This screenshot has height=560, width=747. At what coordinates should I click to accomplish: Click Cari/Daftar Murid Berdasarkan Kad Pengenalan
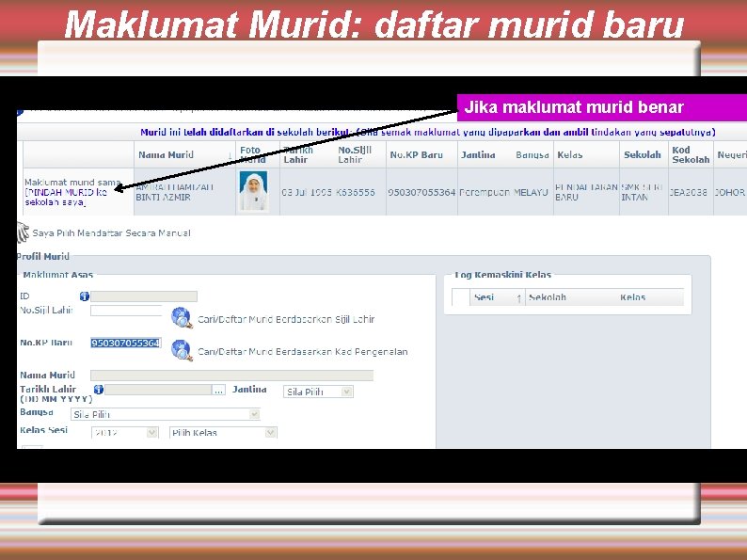tap(303, 352)
